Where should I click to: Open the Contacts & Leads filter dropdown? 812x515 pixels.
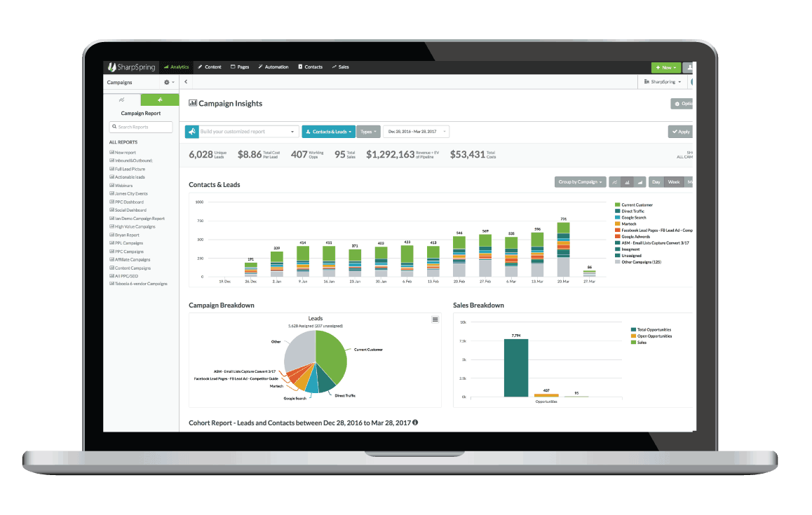click(x=329, y=131)
